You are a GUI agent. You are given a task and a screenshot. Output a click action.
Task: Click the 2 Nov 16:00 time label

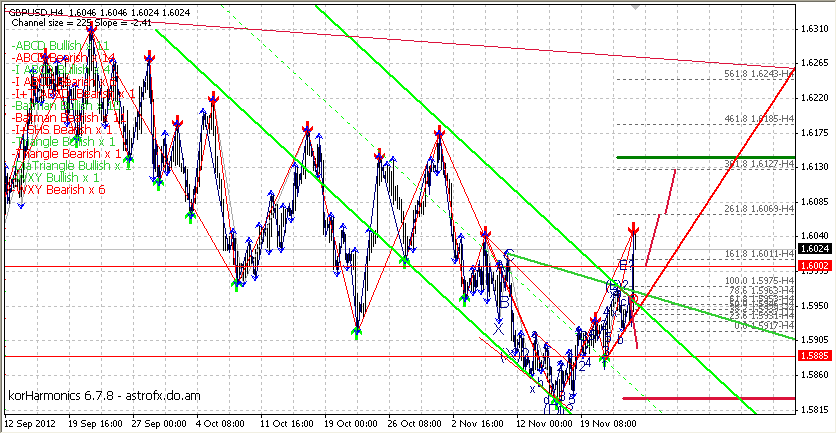click(478, 424)
